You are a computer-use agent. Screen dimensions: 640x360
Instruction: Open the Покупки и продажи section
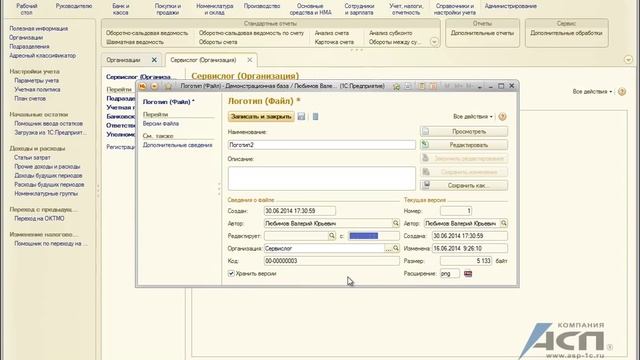tap(168, 9)
